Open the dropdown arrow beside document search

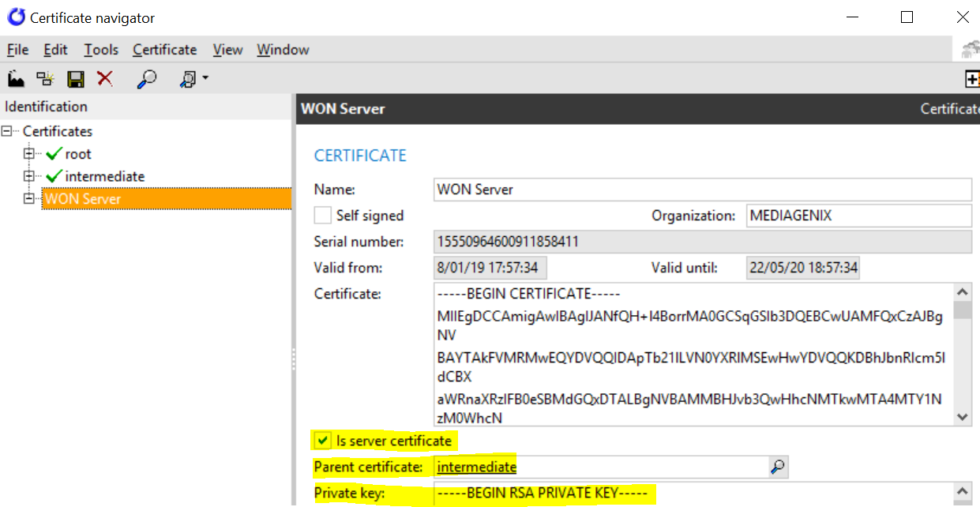coord(205,78)
